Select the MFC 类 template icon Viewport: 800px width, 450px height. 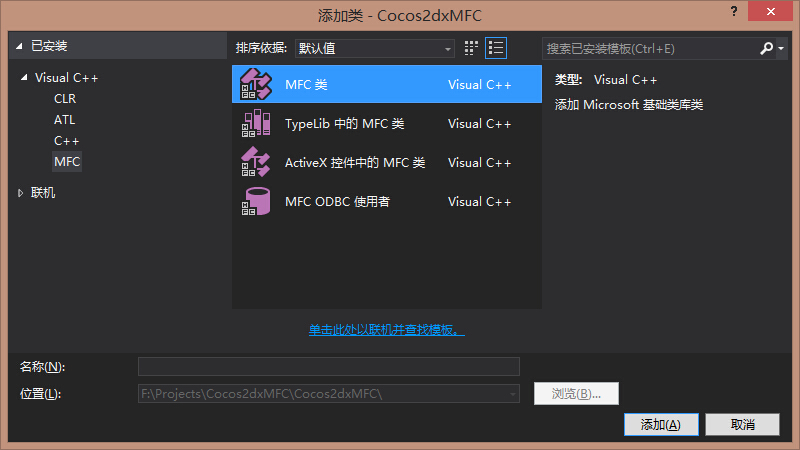tap(256, 84)
